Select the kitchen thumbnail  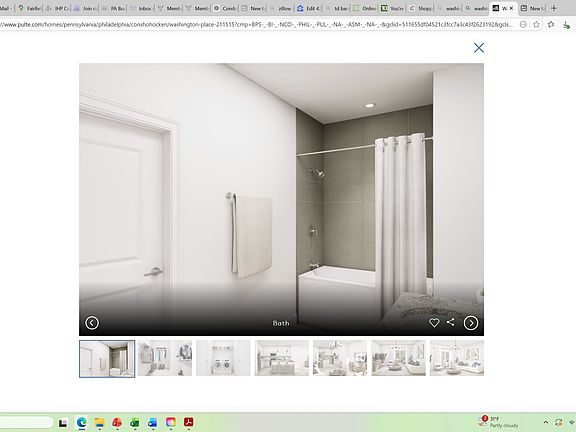(282, 358)
